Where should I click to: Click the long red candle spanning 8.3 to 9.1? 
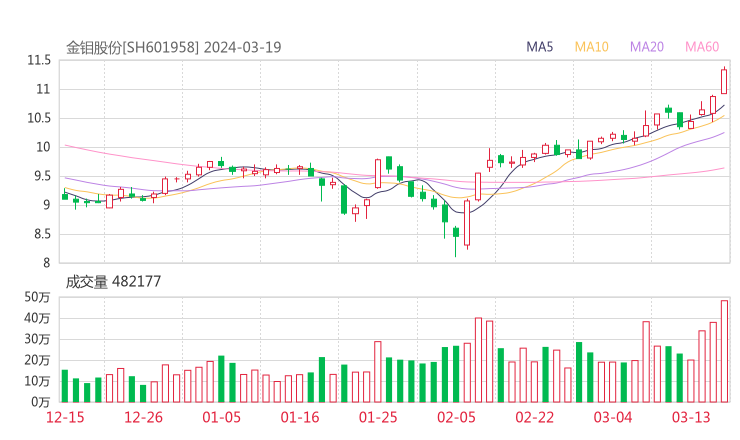(467, 223)
